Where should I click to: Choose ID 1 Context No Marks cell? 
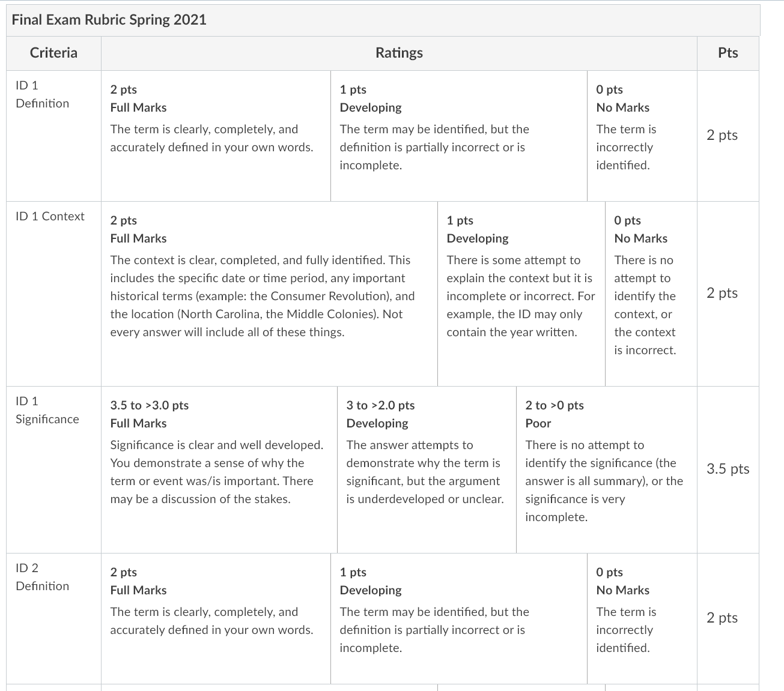coord(651,294)
